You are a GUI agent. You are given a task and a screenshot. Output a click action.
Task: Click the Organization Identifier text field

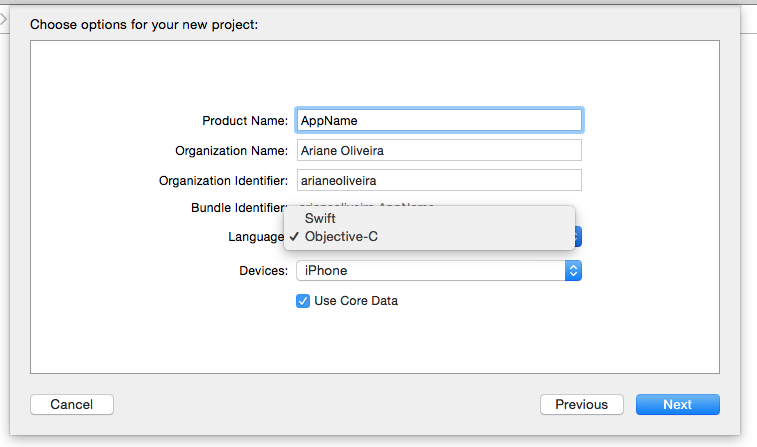[438, 180]
